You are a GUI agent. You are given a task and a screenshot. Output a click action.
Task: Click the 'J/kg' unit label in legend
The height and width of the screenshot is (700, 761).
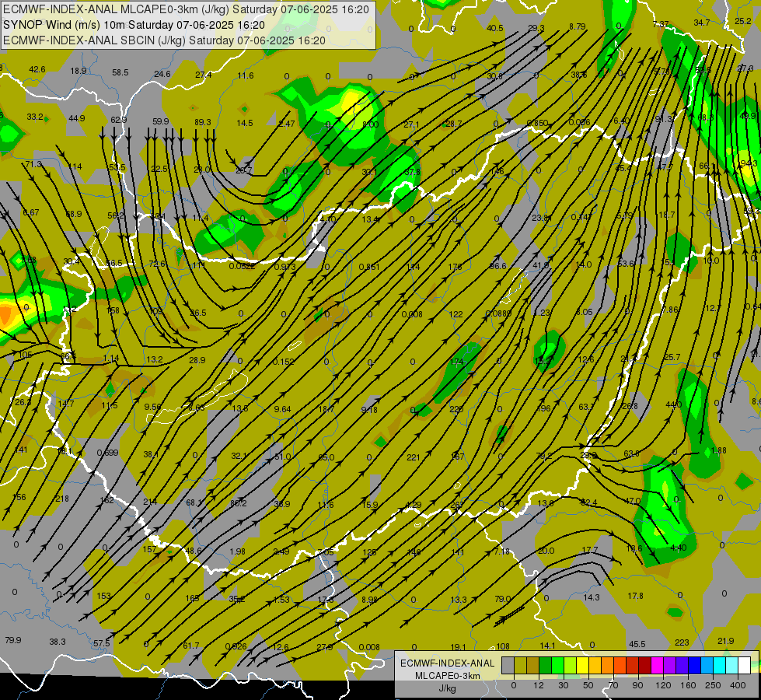click(x=448, y=688)
